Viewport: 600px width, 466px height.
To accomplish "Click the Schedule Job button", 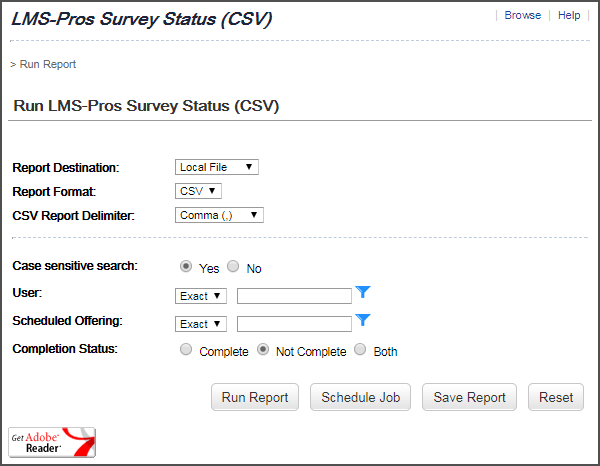I will coord(360,397).
